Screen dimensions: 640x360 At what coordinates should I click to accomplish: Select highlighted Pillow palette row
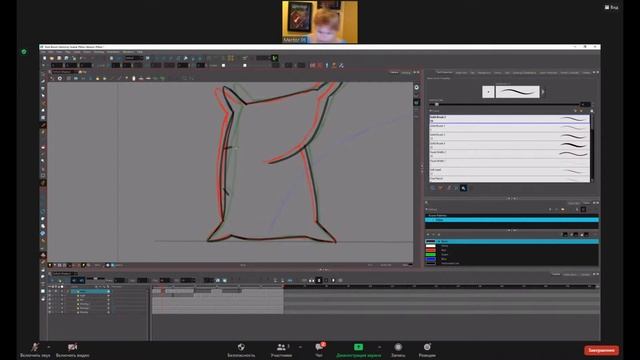(x=512, y=220)
